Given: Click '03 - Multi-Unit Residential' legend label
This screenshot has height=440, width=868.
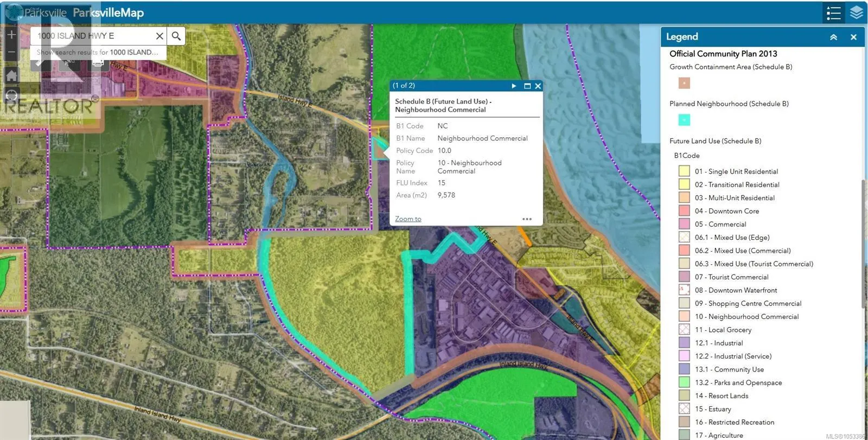Looking at the screenshot, I should [x=735, y=197].
